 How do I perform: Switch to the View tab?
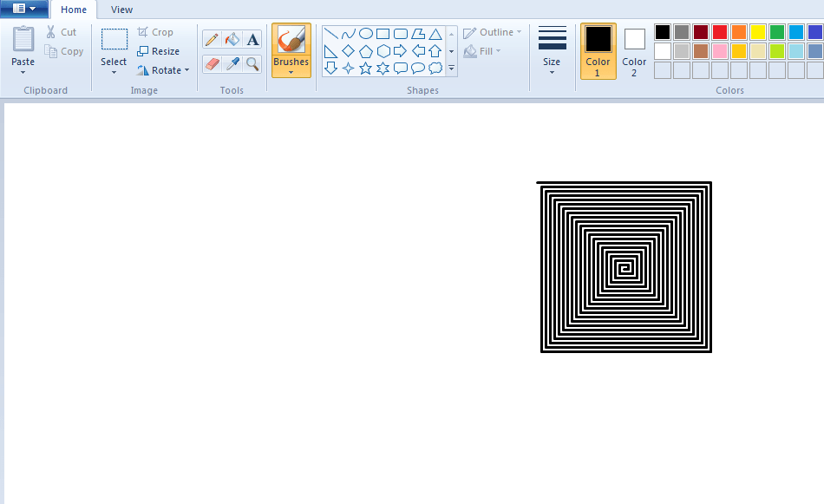click(121, 10)
